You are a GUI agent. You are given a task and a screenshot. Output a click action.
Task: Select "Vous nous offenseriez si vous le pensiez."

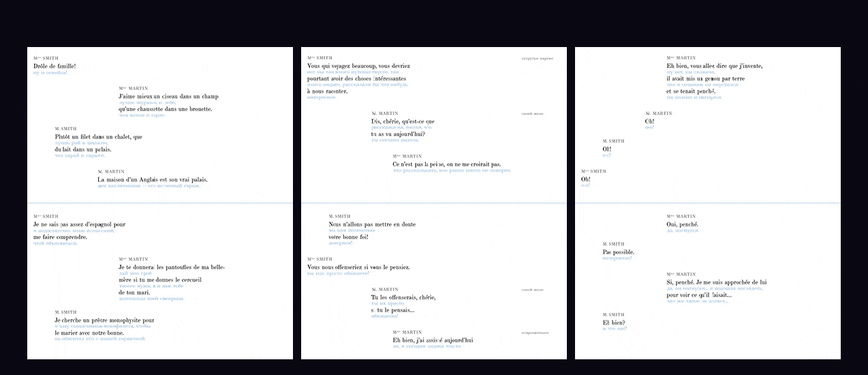click(x=358, y=267)
